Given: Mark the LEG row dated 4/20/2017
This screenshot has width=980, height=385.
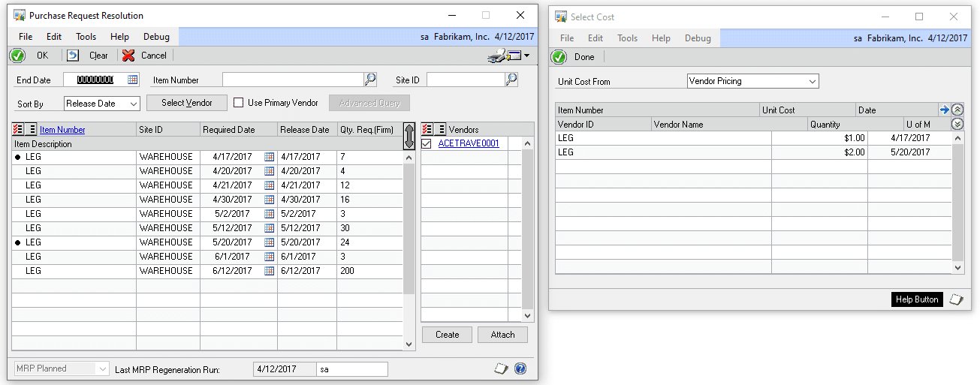Looking at the screenshot, I should pos(18,171).
